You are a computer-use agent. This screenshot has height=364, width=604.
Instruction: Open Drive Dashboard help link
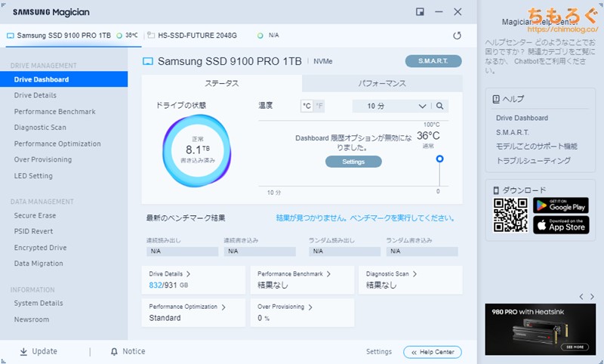pyautogui.click(x=522, y=118)
